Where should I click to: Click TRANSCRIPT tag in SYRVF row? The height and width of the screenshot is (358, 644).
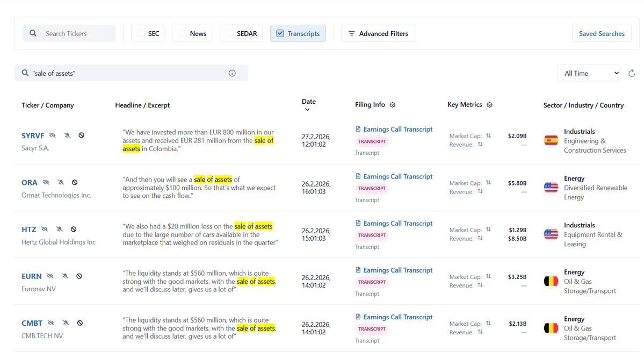coord(372,141)
